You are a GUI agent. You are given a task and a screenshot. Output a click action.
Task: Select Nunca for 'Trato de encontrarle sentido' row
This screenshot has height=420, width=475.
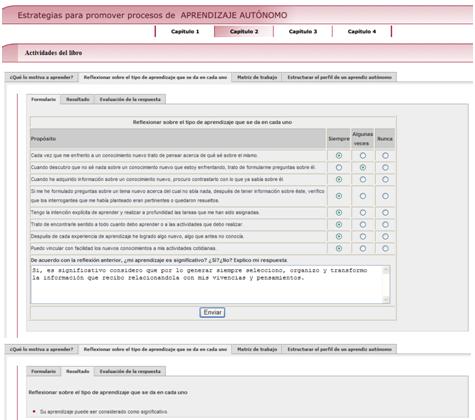(385, 224)
